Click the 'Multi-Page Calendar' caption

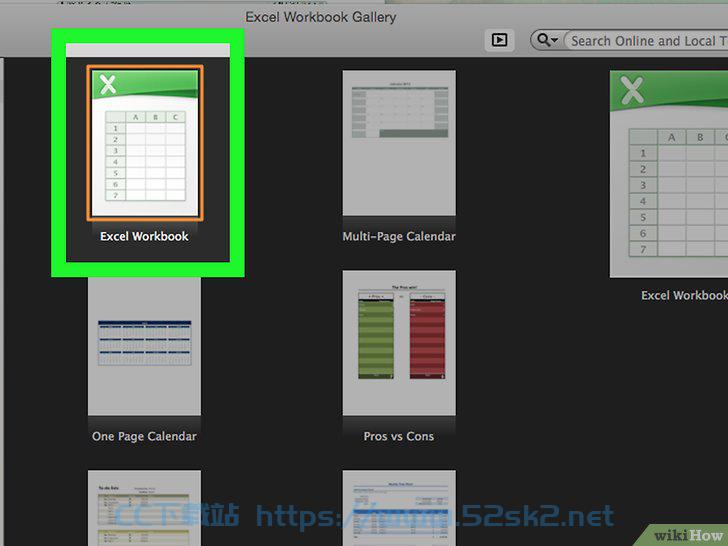[x=399, y=236]
